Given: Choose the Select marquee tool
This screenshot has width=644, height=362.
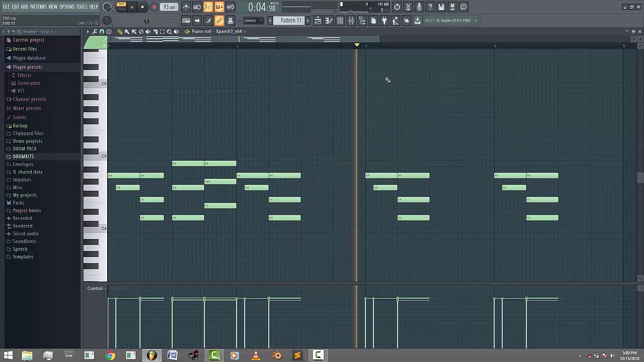Looking at the screenshot, I should pos(162,31).
